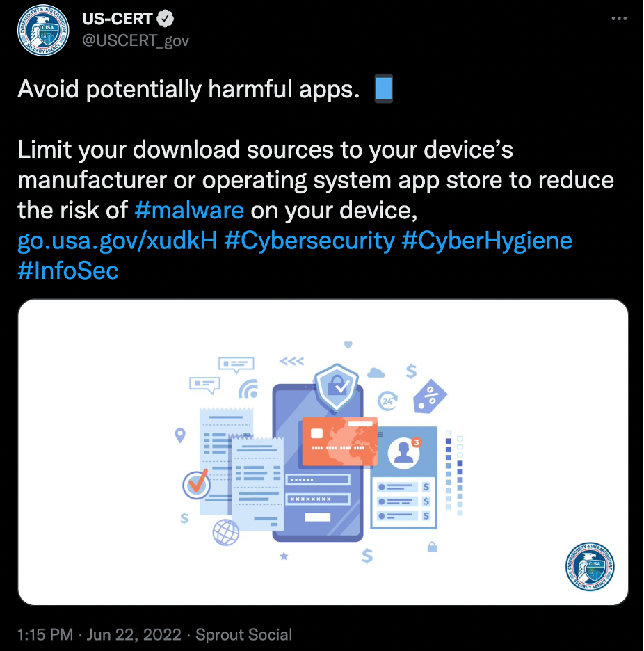
Task: Click the globe icon in illustration
Action: pos(226,532)
